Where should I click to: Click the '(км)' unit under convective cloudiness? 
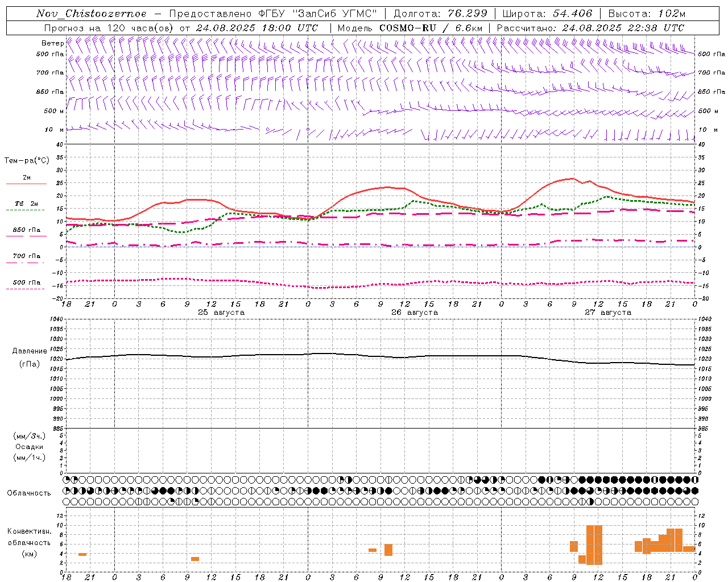click(30, 554)
